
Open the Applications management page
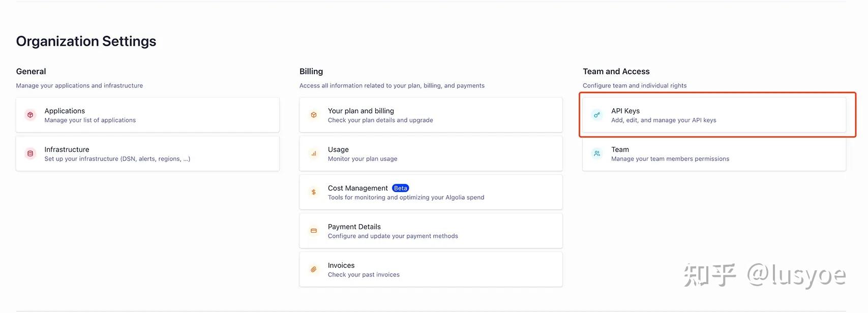147,114
